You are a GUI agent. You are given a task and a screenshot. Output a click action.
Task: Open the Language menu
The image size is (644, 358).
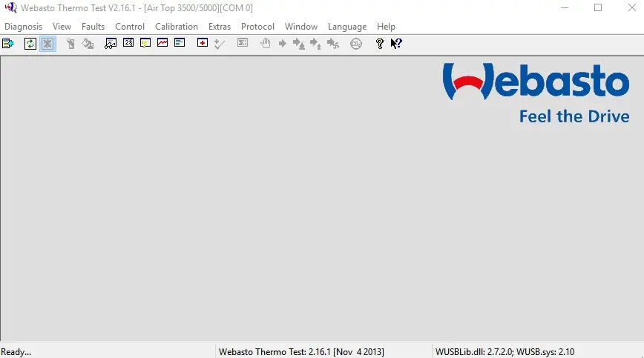(x=347, y=27)
